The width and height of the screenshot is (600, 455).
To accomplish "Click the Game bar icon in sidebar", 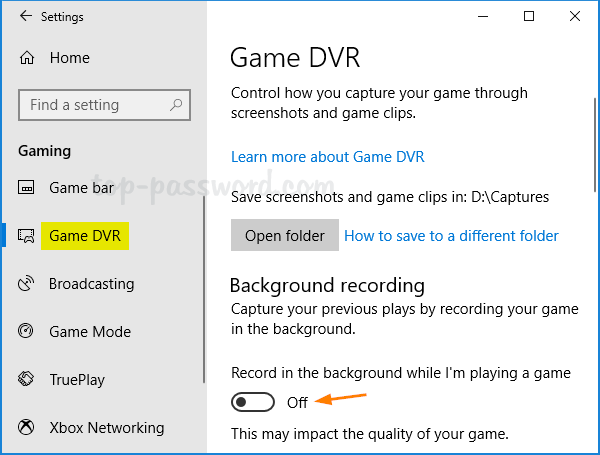I will point(27,188).
